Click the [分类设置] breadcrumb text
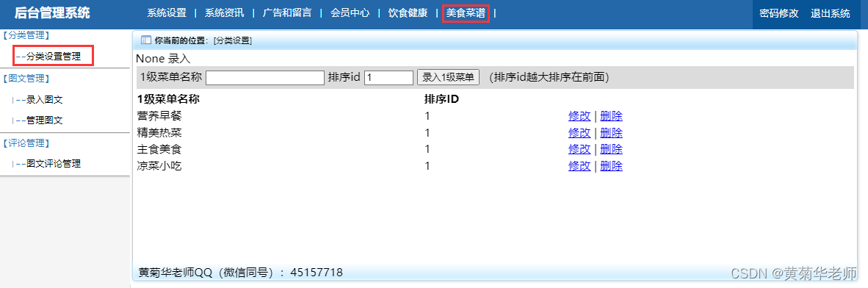868x288 pixels. coord(233,40)
